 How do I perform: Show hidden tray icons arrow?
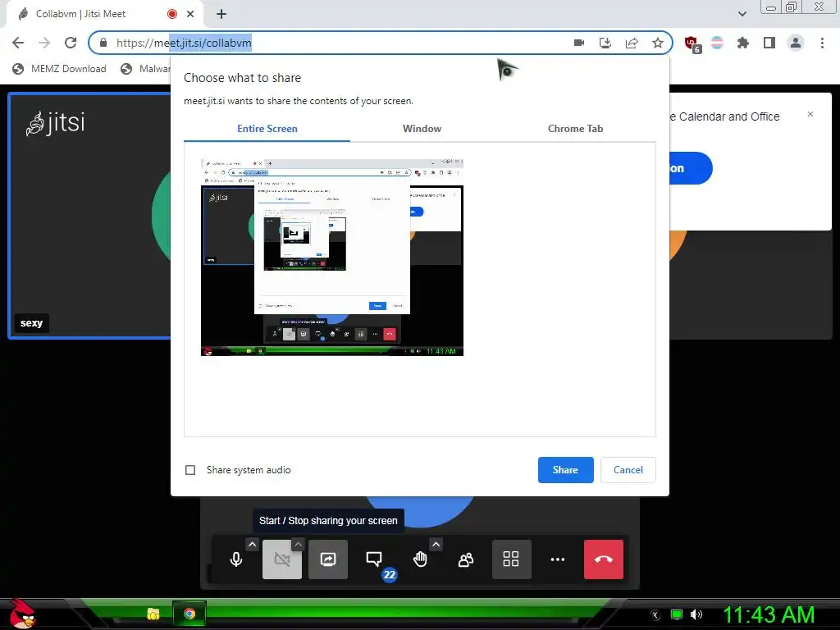[655, 614]
